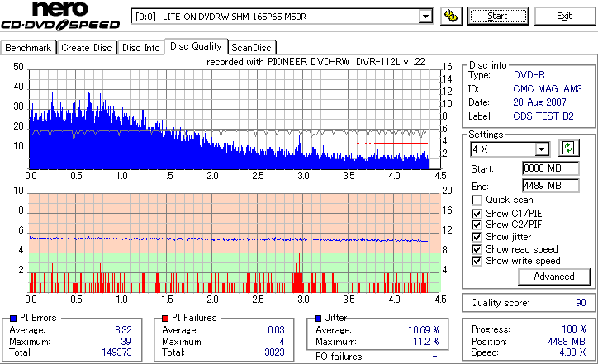
Task: Click the Start field showing 0000 MB
Action: coord(550,168)
